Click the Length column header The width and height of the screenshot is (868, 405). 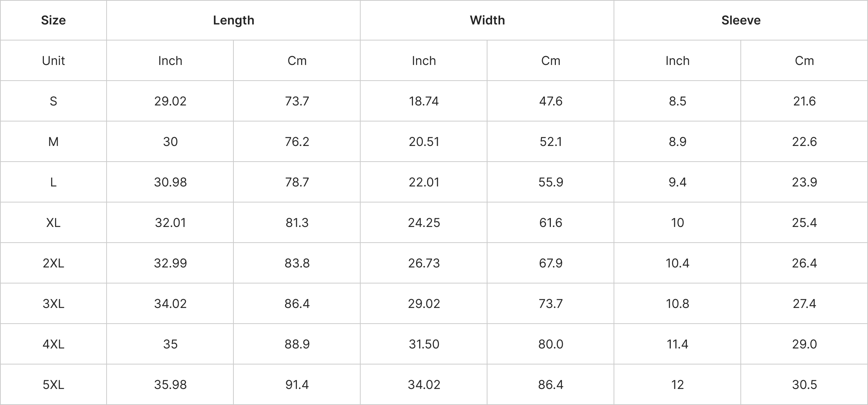coord(233,20)
